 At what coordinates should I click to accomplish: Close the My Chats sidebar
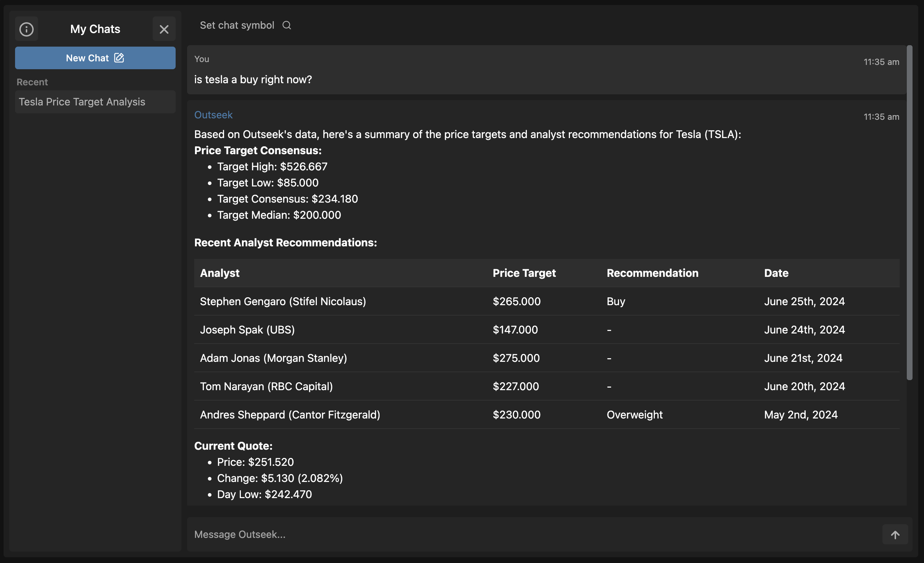pos(164,29)
